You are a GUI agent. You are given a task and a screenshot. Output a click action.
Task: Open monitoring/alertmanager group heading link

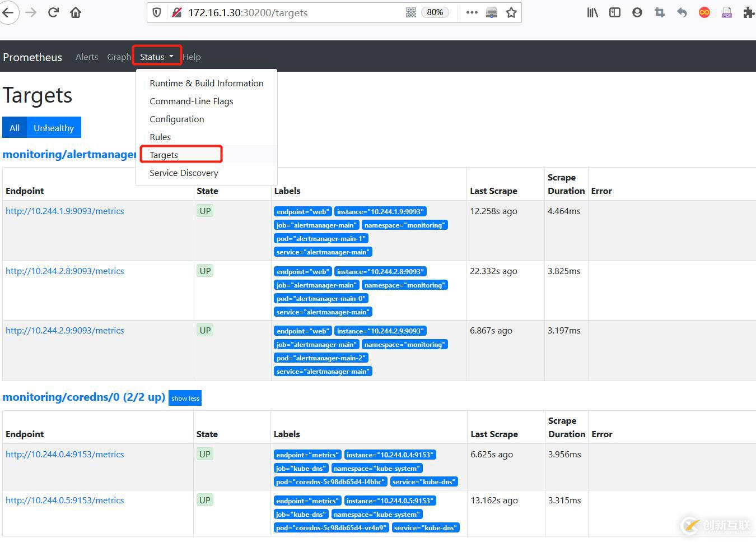point(69,154)
